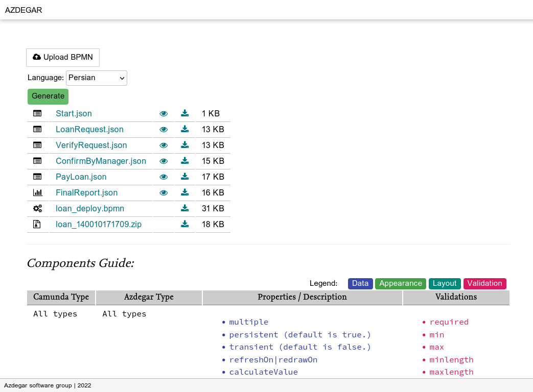The width and height of the screenshot is (533, 392).
Task: Click the blue Data legend badge
Action: [360, 283]
